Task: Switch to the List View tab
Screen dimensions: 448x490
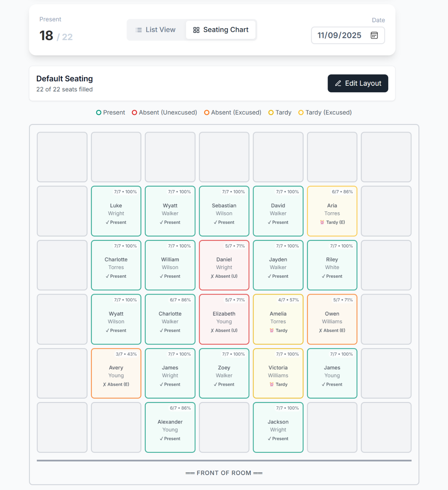Action: click(x=156, y=30)
